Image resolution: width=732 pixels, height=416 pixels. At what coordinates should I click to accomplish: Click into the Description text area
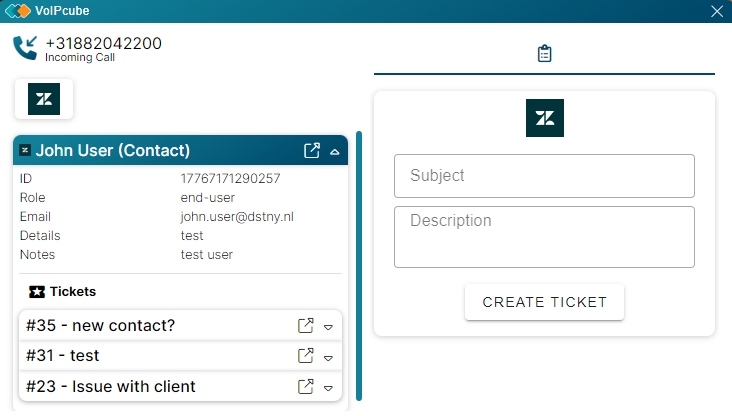tap(544, 237)
